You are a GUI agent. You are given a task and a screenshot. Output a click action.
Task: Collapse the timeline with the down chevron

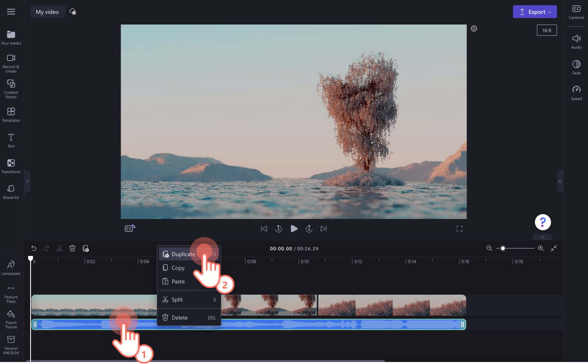pos(542,237)
